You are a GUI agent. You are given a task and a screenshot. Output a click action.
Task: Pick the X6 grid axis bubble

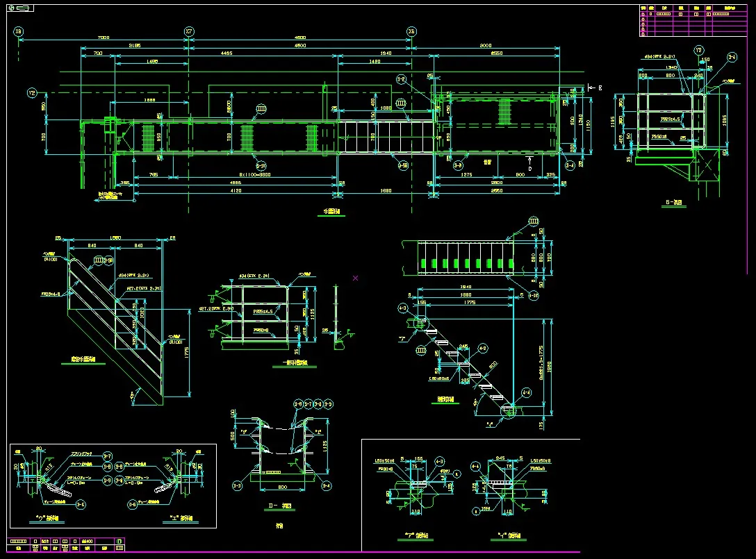(412, 32)
